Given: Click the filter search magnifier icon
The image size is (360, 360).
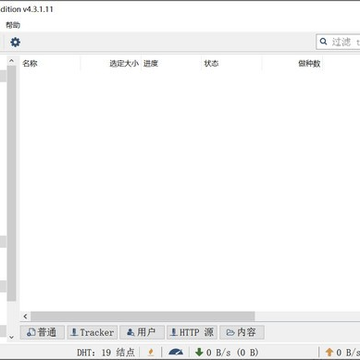Looking at the screenshot, I should 323,41.
